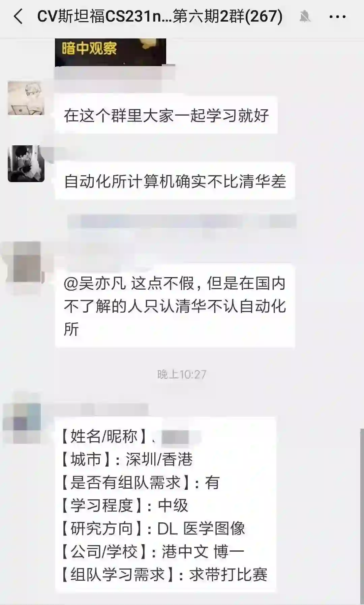This screenshot has width=364, height=605.
Task: Tap the @吴亦凡 mention in the reply
Action: 95,283
